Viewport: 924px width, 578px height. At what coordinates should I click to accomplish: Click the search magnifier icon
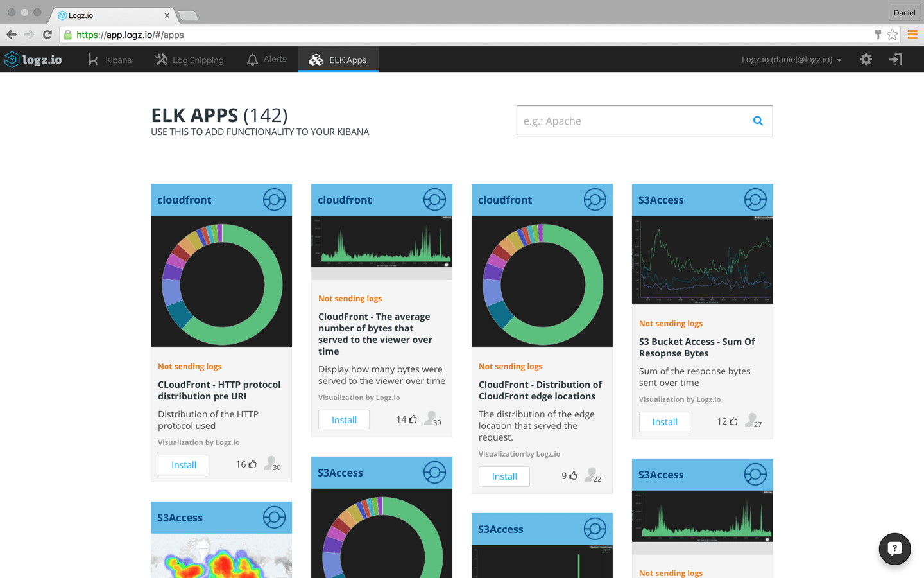pyautogui.click(x=757, y=121)
